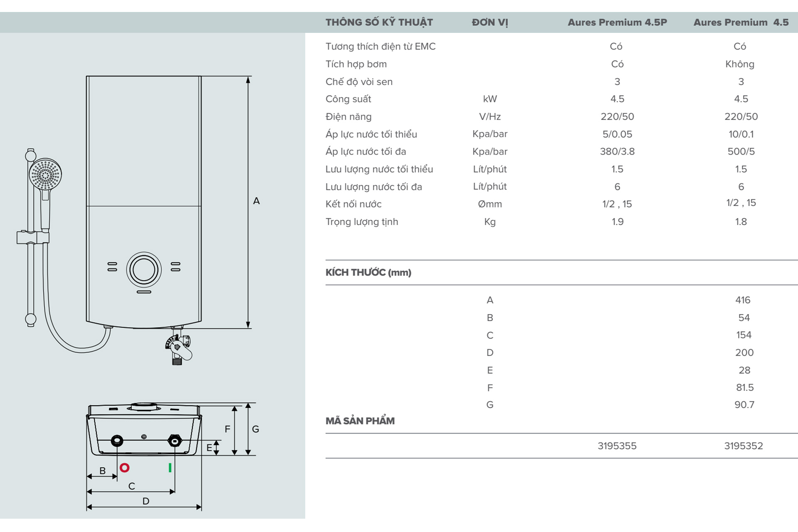Click the dimension D label in bottom view
This screenshot has width=798, height=532.
point(146,501)
